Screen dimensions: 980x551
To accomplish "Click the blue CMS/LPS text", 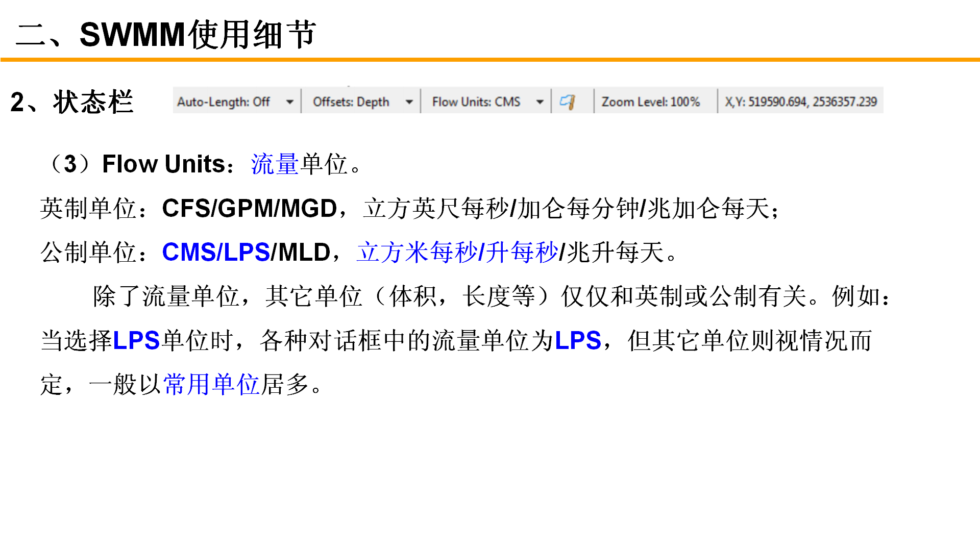I will point(215,252).
